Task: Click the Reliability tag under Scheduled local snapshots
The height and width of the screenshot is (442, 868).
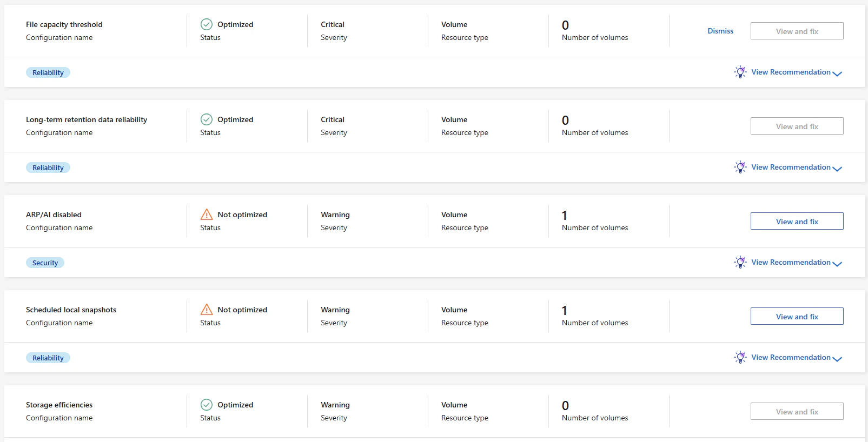Action: coord(48,358)
